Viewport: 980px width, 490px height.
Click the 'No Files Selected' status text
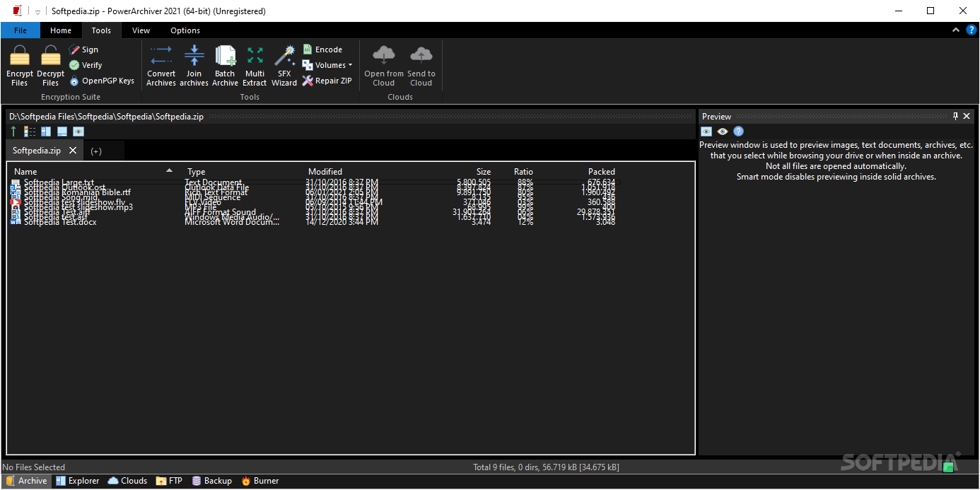[x=34, y=467]
